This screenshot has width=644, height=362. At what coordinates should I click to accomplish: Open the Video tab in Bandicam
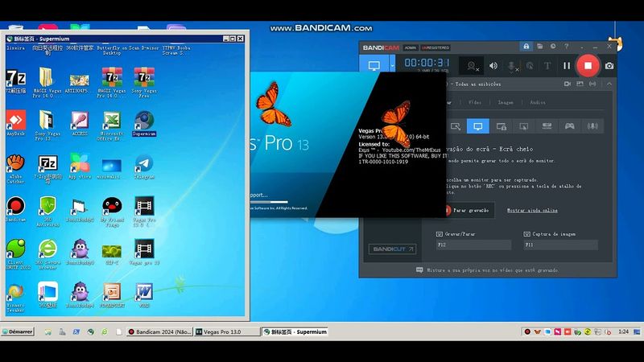pyautogui.click(x=475, y=103)
